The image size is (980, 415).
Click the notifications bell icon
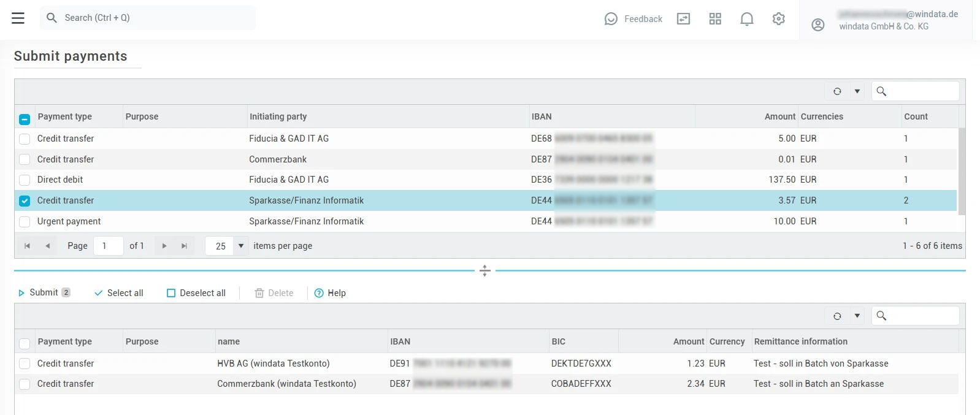coord(746,19)
